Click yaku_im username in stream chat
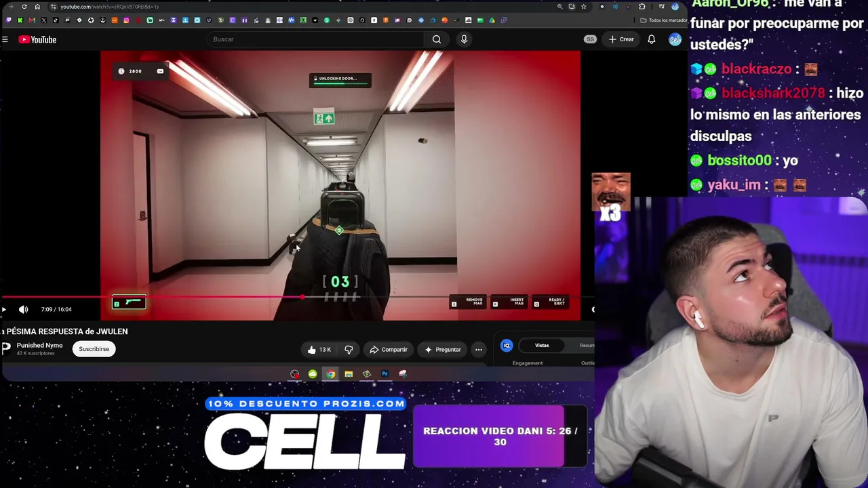868x488 pixels. (x=734, y=185)
